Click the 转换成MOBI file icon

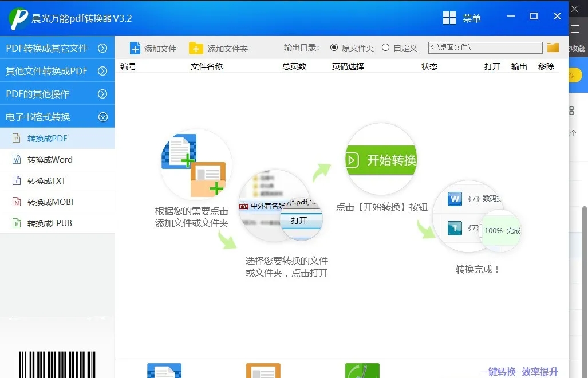click(17, 202)
